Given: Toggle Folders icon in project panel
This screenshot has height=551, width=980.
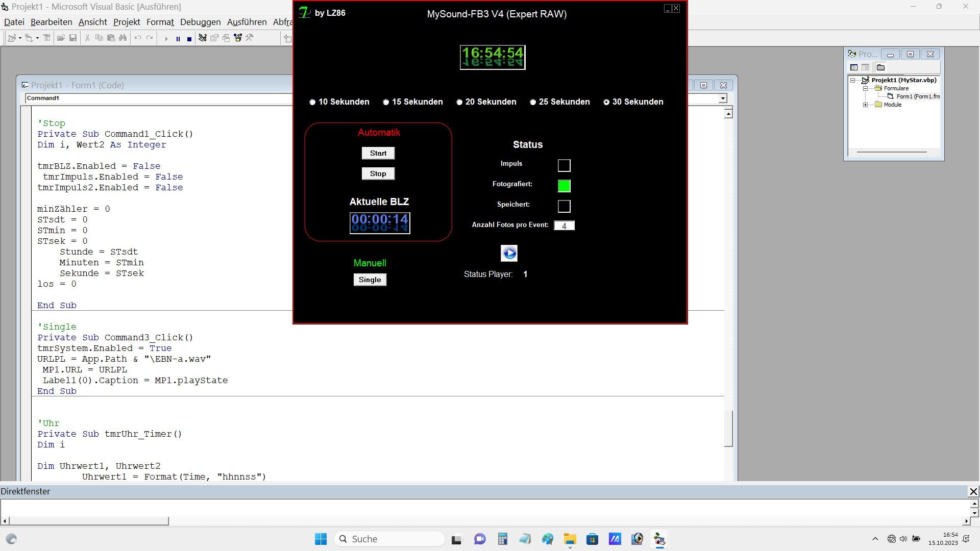Looking at the screenshot, I should (x=880, y=67).
